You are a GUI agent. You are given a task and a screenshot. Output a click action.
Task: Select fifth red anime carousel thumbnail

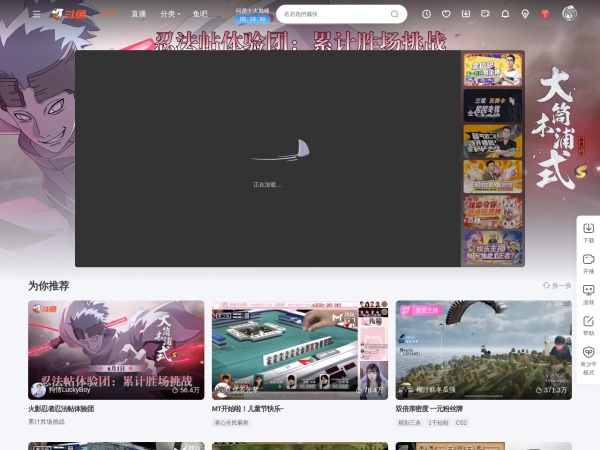coord(492,212)
